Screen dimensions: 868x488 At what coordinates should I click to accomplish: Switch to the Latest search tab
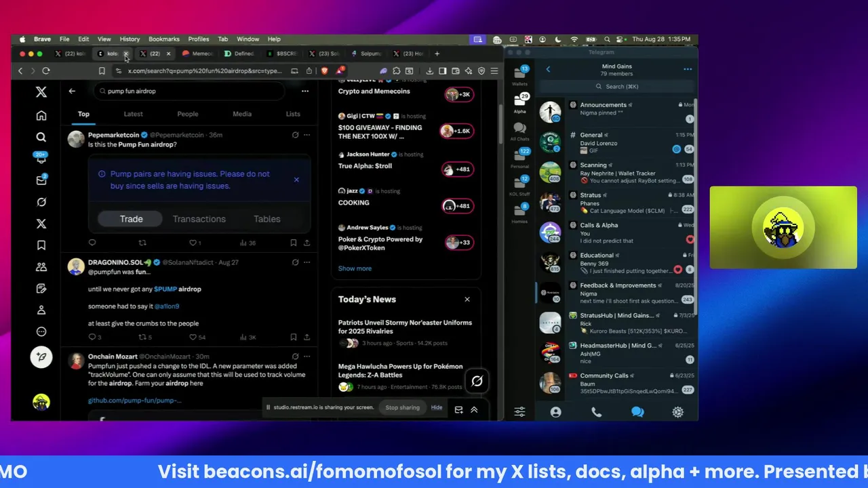click(x=133, y=114)
